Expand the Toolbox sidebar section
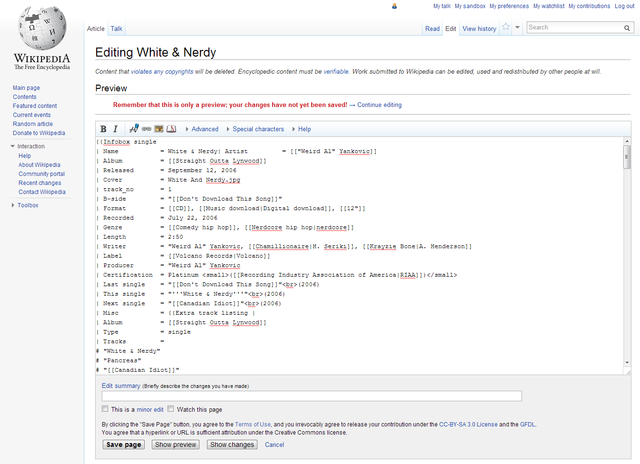Image resolution: width=640 pixels, height=464 pixels. [x=27, y=205]
